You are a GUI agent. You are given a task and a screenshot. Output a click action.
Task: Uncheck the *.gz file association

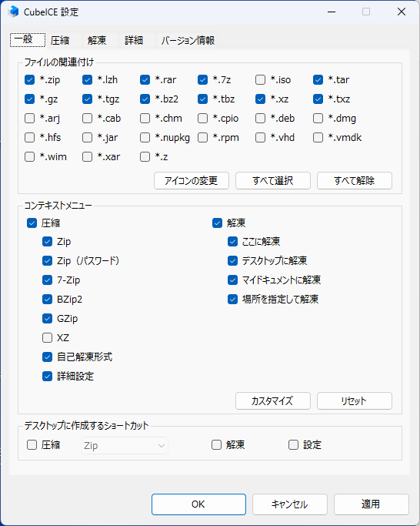point(29,99)
